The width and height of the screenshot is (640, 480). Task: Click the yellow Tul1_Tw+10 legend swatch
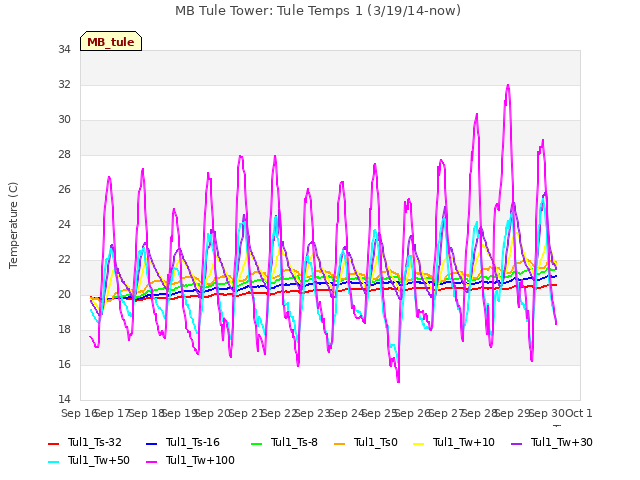tap(419, 443)
